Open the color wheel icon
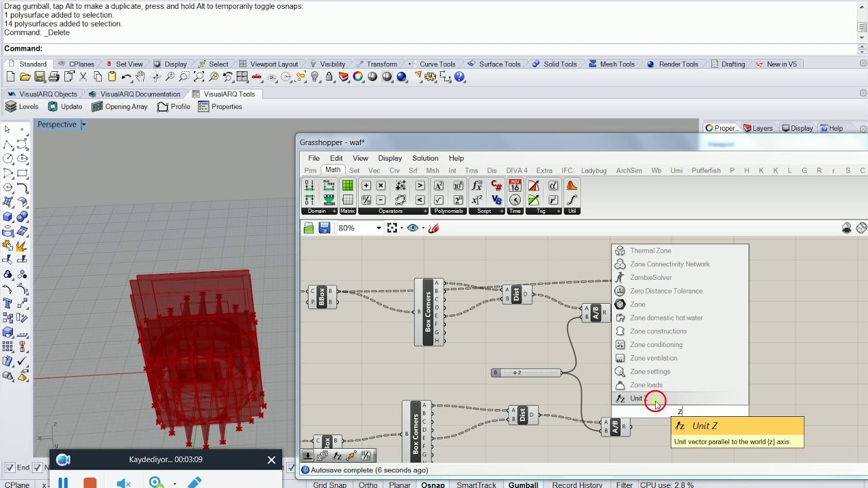868x488 pixels. pos(358,77)
